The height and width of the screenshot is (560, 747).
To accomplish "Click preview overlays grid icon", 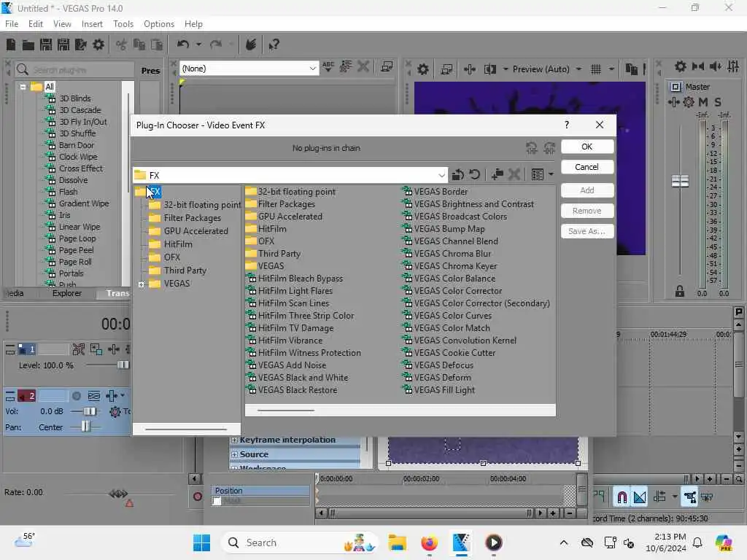I will click(595, 69).
